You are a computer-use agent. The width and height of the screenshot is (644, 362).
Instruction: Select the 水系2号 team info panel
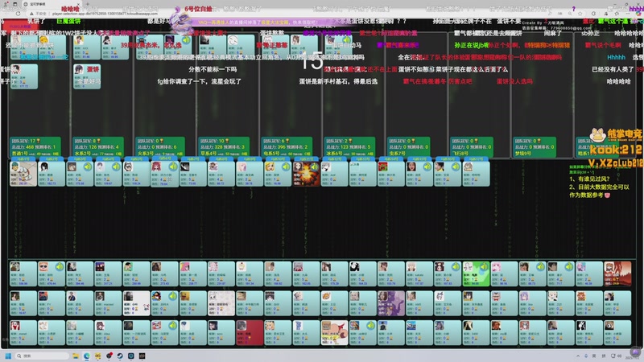point(97,147)
